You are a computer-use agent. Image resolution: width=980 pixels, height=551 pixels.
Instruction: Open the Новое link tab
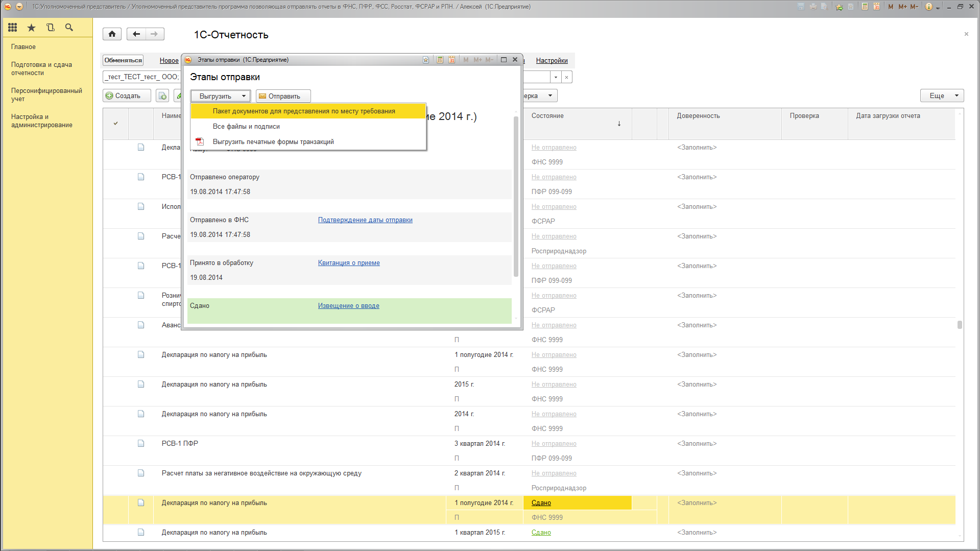click(169, 60)
